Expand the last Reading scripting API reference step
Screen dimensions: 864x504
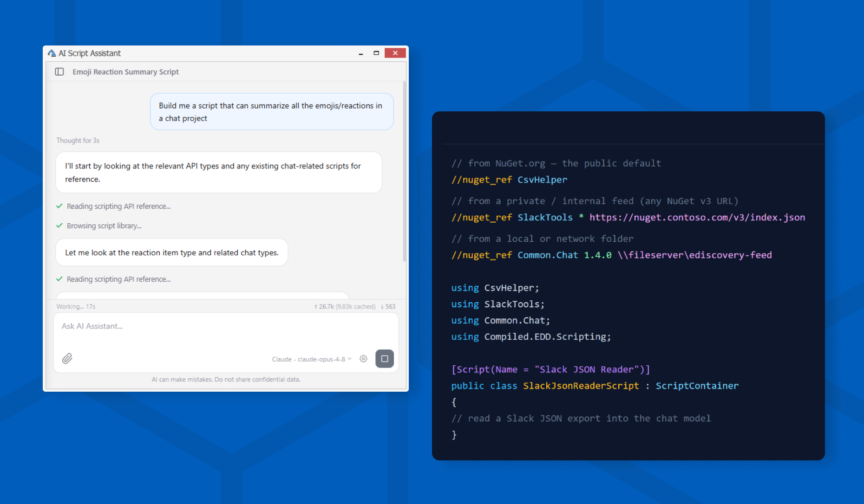pyautogui.click(x=118, y=279)
